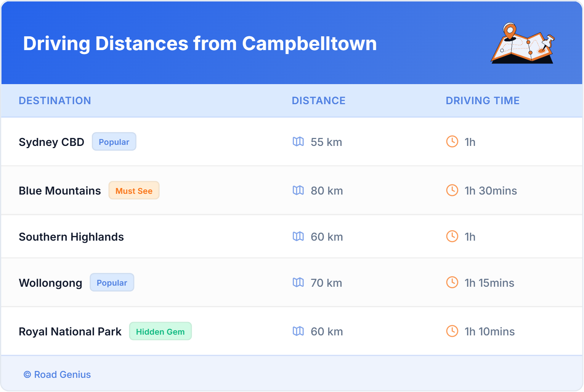Screen dimensions: 584x392
Task: Click the map icon next to 80 km
Action: pyautogui.click(x=299, y=190)
